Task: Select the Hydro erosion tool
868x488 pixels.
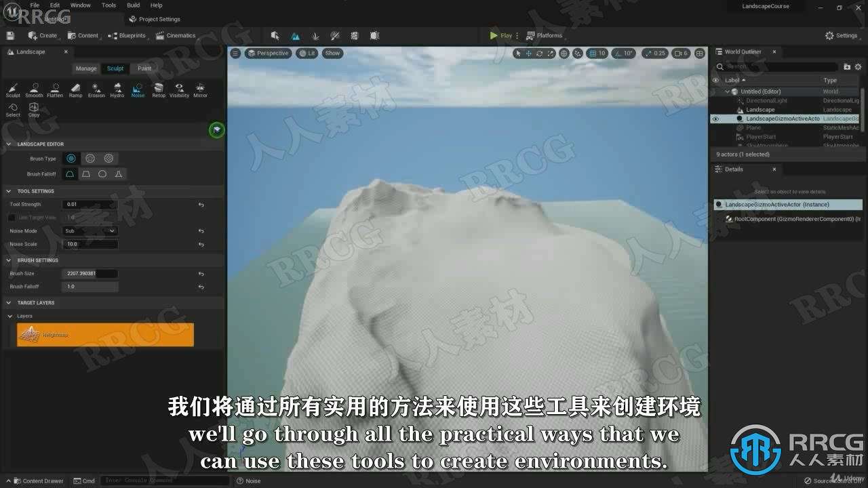Action: point(117,90)
